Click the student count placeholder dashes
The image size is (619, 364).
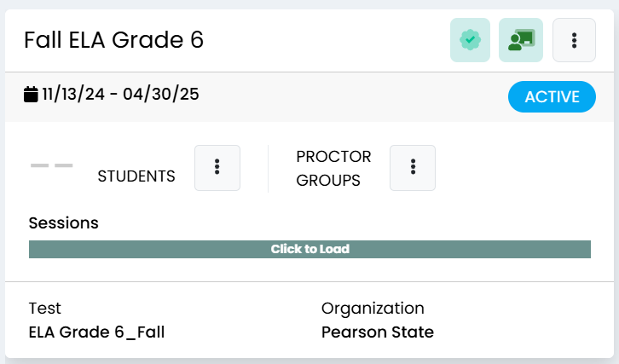[52, 165]
